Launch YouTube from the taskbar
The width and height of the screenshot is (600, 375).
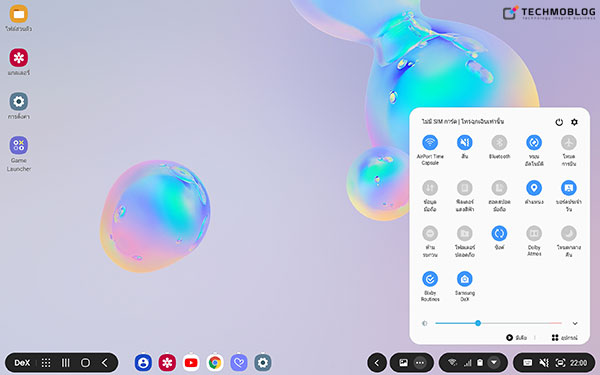(x=191, y=362)
